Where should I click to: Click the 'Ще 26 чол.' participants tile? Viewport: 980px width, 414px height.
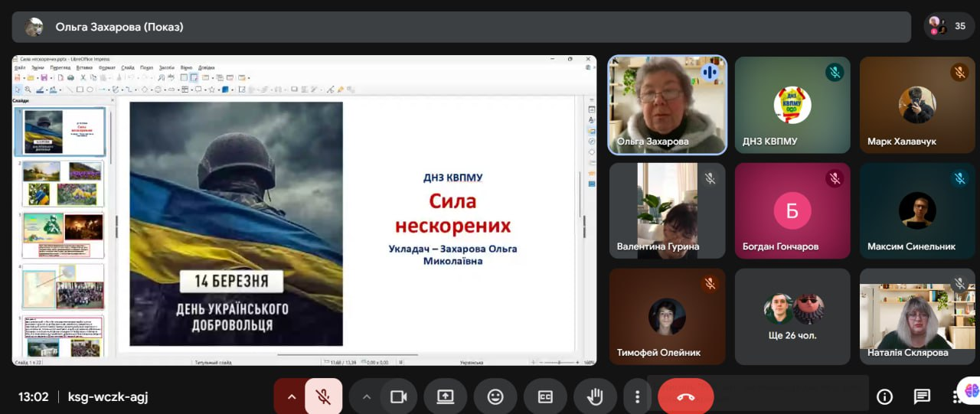point(792,316)
